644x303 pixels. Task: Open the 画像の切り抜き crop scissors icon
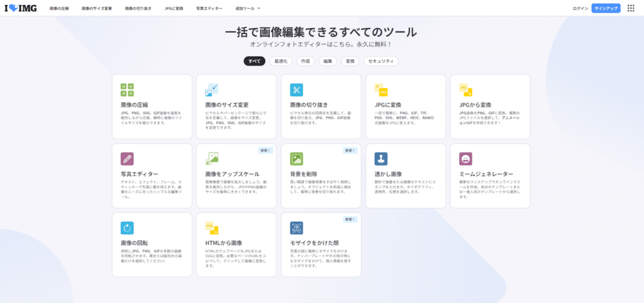[296, 89]
